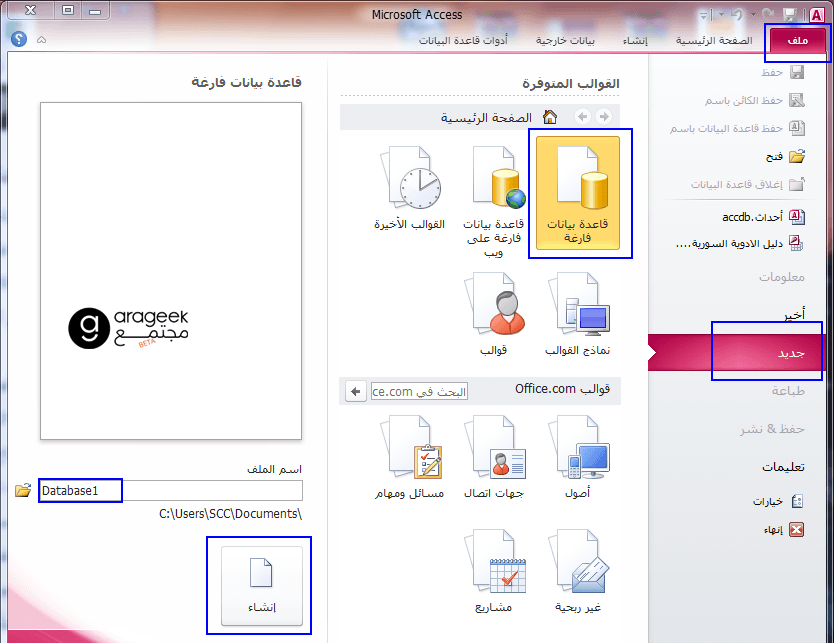Open Options (خيارات) in the backstage menu
Screen dimensions: 835x643
(777, 501)
